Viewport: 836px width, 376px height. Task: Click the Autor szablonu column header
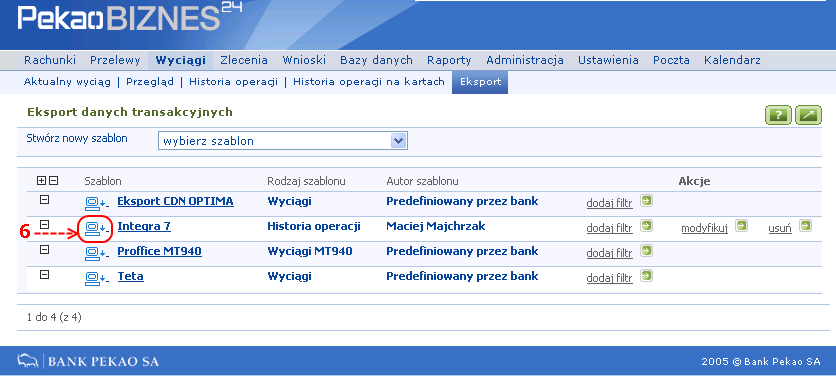pos(422,181)
